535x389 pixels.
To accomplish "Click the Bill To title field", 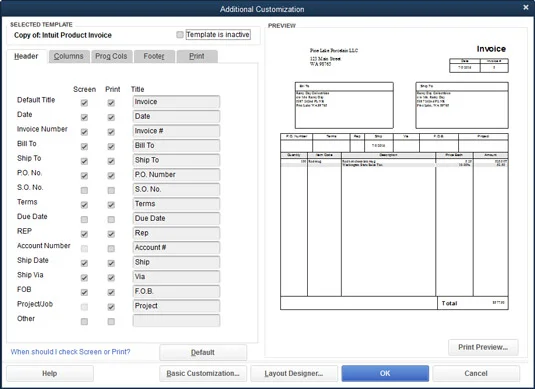I will coord(176,146).
